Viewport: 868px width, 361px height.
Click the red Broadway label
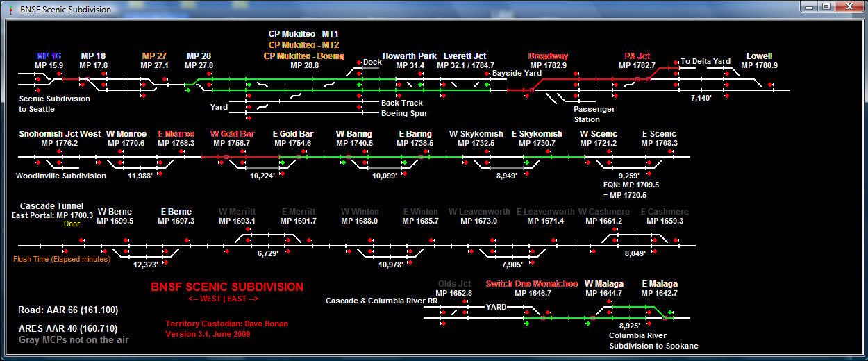[x=548, y=56]
